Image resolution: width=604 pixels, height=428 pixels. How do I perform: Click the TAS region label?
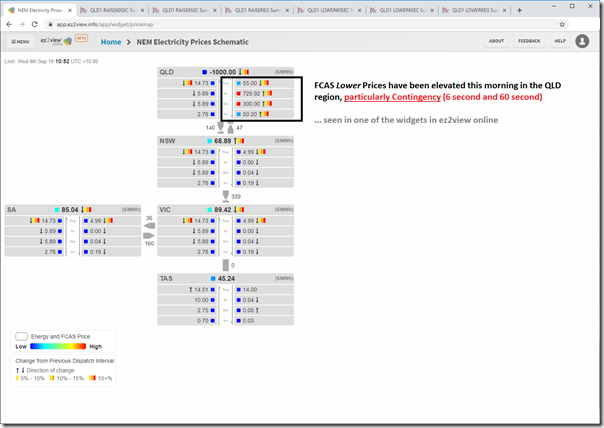pos(166,279)
